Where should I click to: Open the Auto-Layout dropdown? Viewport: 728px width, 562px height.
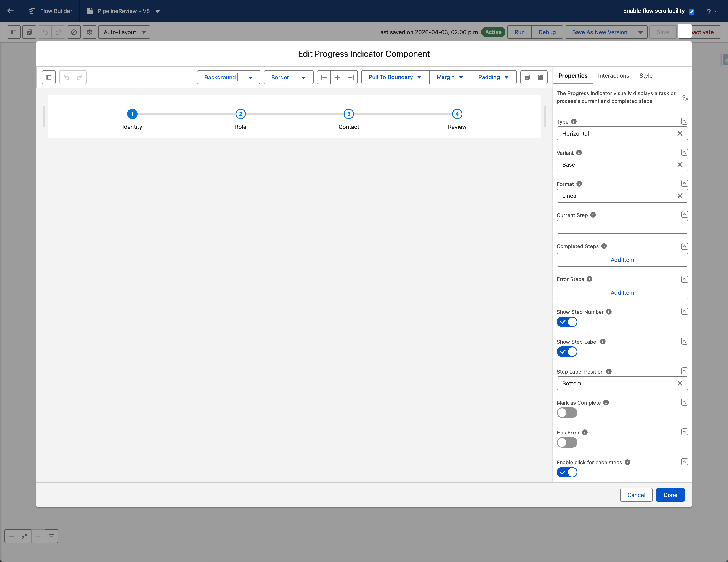point(124,32)
